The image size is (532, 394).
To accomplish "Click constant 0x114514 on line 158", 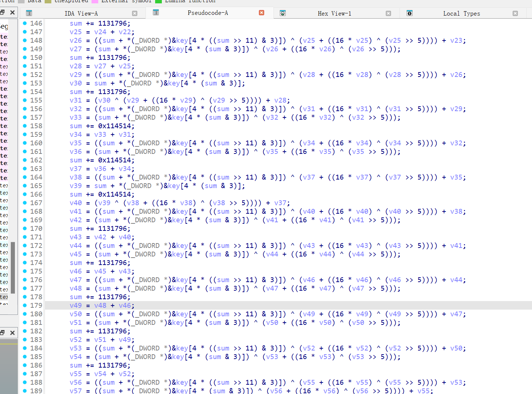I will [x=114, y=126].
